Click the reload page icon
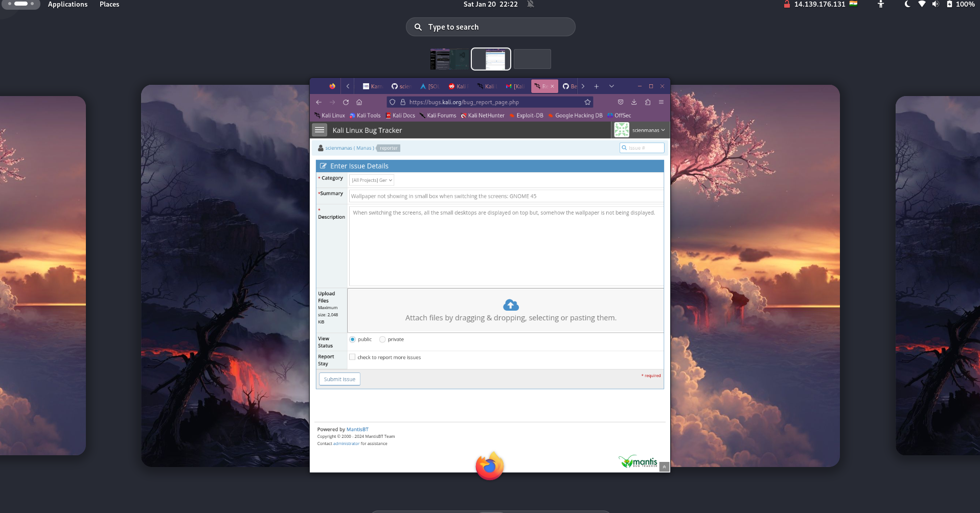 click(346, 102)
